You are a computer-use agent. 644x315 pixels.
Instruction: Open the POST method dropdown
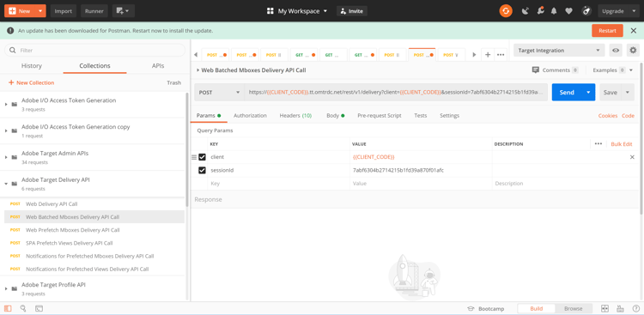(x=219, y=93)
